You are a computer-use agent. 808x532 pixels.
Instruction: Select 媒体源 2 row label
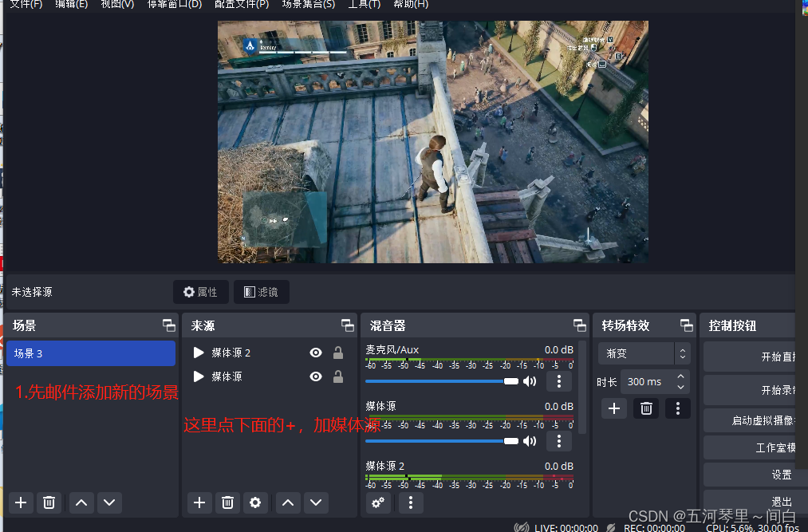[231, 353]
